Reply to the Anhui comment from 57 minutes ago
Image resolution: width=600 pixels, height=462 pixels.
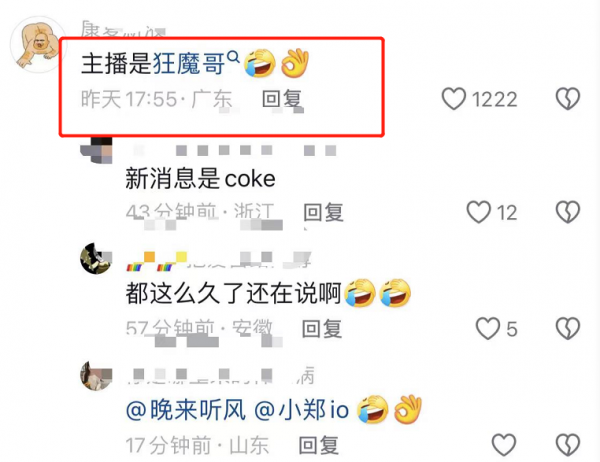pos(322,328)
